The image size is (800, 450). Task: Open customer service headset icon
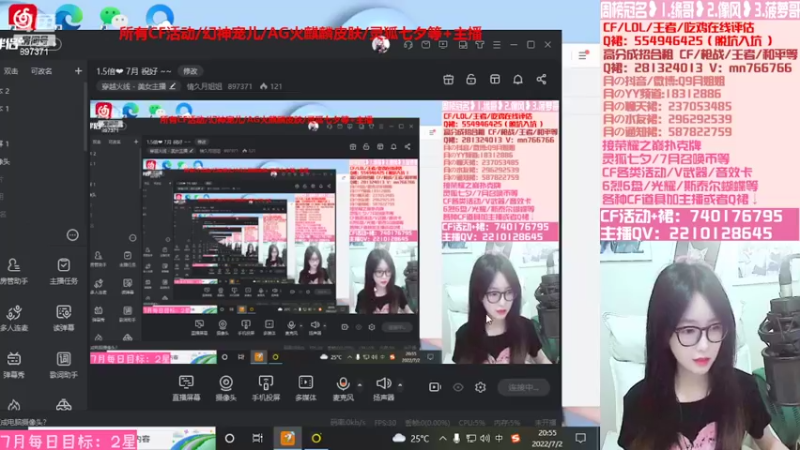(x=408, y=45)
